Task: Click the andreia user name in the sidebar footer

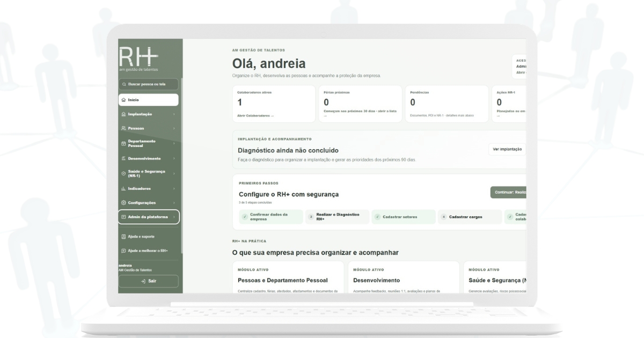Action: [x=126, y=266]
